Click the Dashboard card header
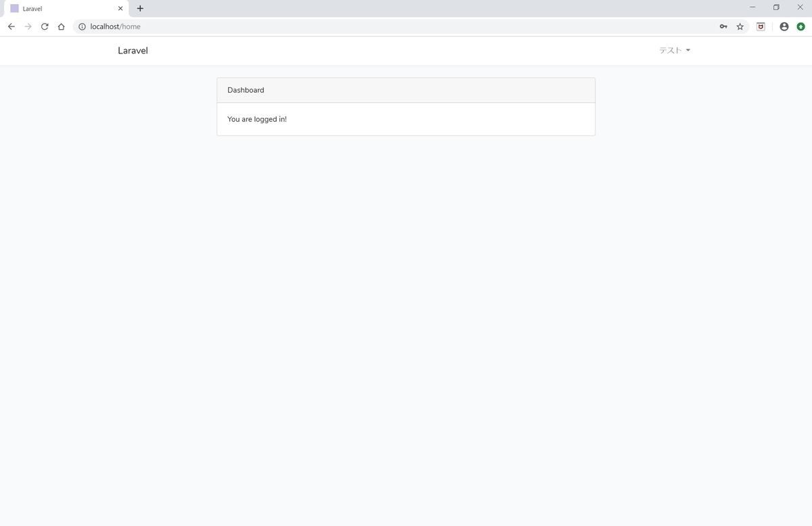The image size is (812, 526). pyautogui.click(x=246, y=89)
